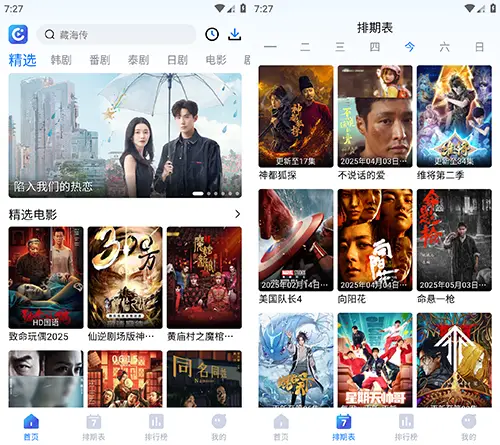Screen dimensions: 500x445
Task: Tap the search magnifier icon
Action: point(50,34)
